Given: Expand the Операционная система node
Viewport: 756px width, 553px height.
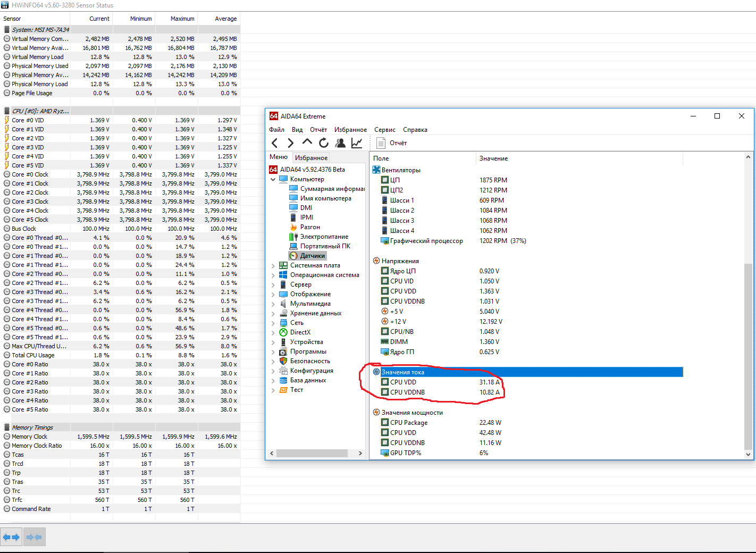Looking at the screenshot, I should (273, 275).
